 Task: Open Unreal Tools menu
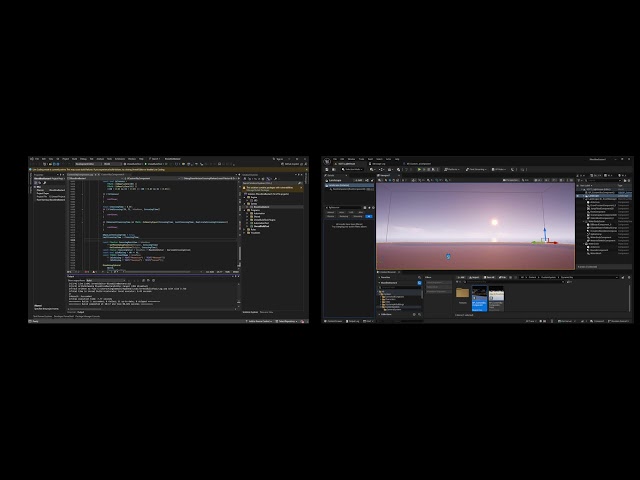click(361, 159)
